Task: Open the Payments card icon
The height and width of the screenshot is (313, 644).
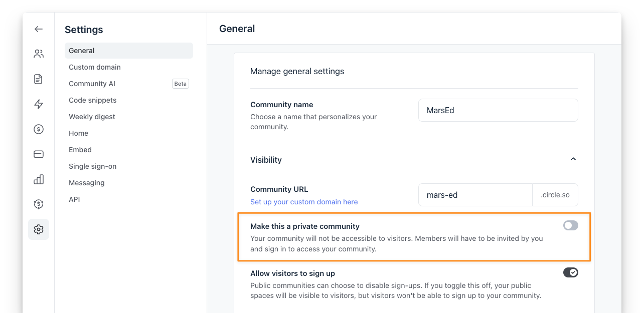Action: [38, 154]
